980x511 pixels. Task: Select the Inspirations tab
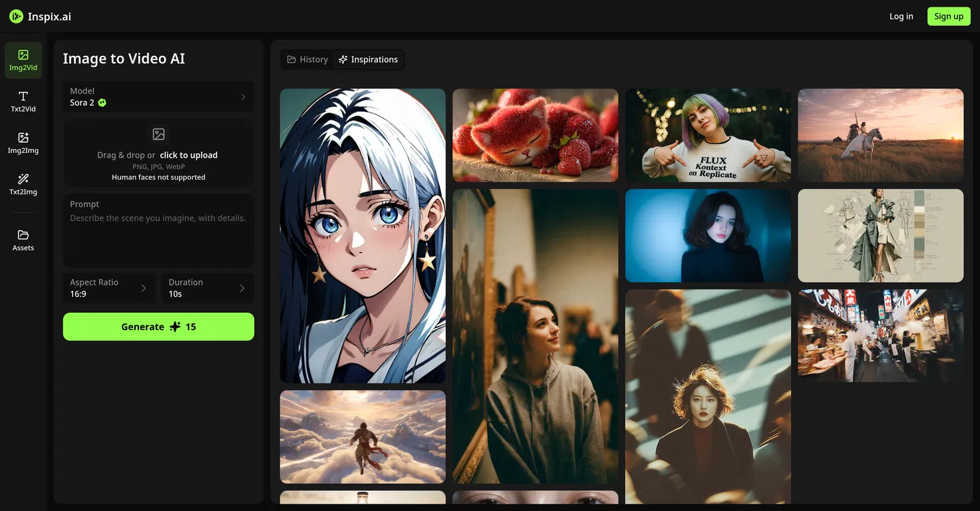[x=368, y=60]
